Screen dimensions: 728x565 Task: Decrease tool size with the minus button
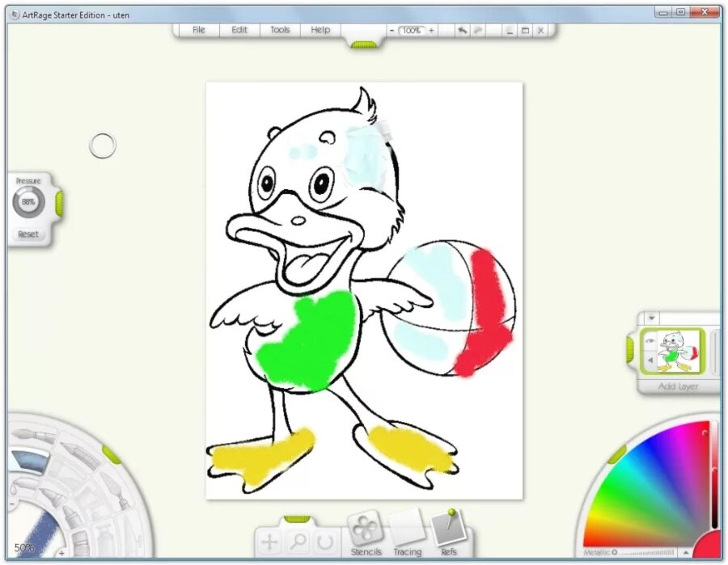[x=12, y=504]
